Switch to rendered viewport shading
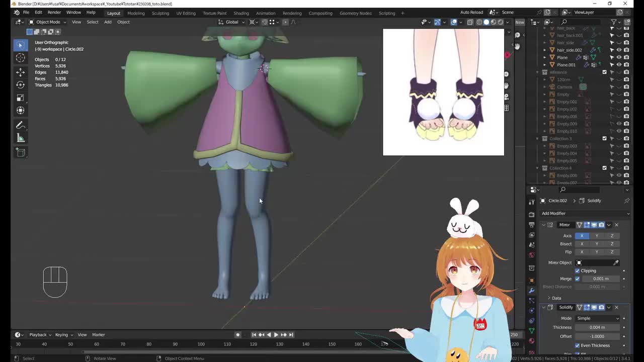644x362 pixels. (x=500, y=22)
